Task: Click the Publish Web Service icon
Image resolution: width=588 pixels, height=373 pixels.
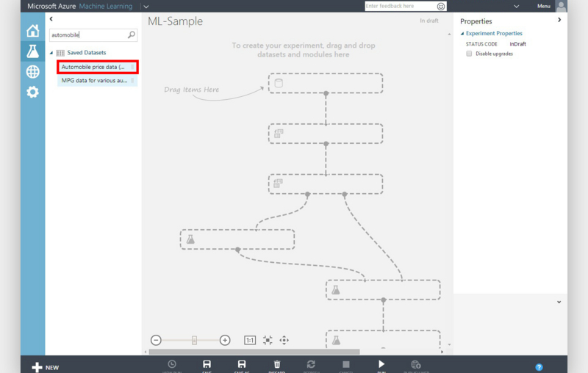Action: [x=415, y=364]
